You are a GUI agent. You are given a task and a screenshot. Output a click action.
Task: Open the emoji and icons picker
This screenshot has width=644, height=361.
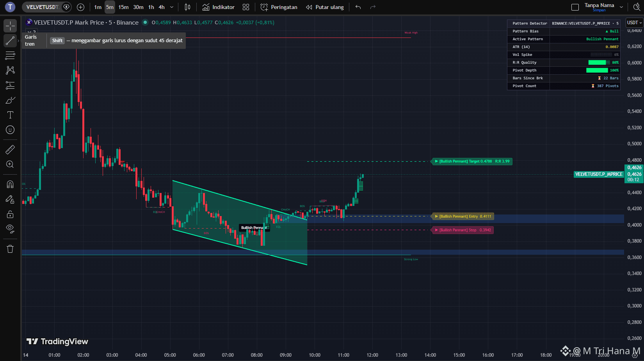click(10, 130)
